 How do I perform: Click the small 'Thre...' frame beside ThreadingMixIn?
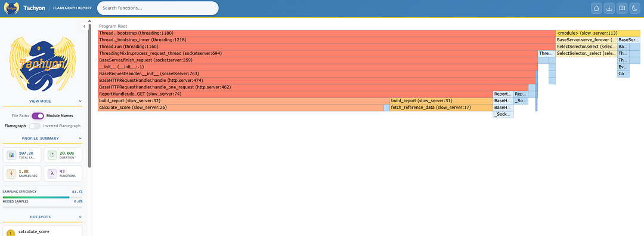[546, 54]
